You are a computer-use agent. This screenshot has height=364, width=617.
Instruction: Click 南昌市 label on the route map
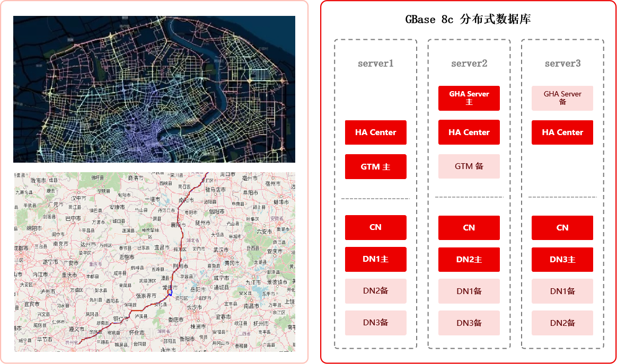pos(251,306)
